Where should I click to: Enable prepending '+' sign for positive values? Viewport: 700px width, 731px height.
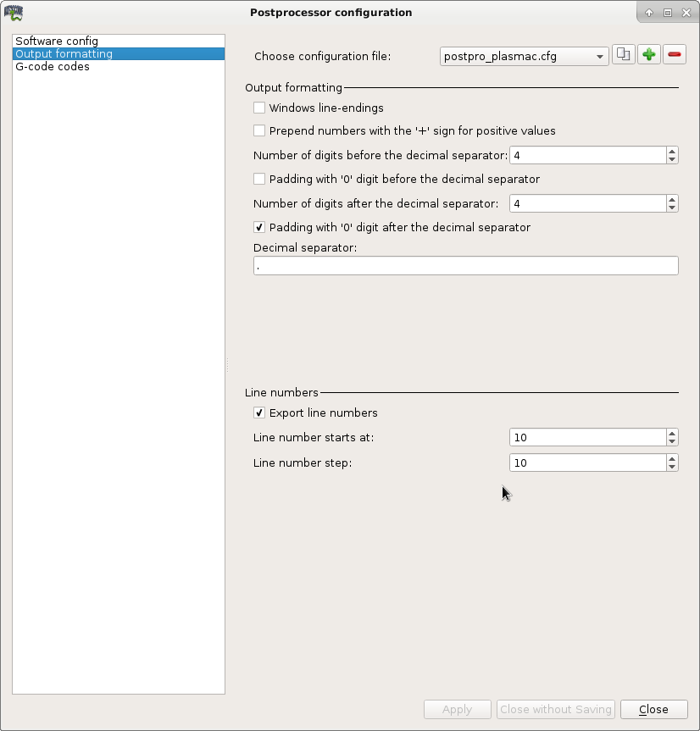tap(259, 130)
